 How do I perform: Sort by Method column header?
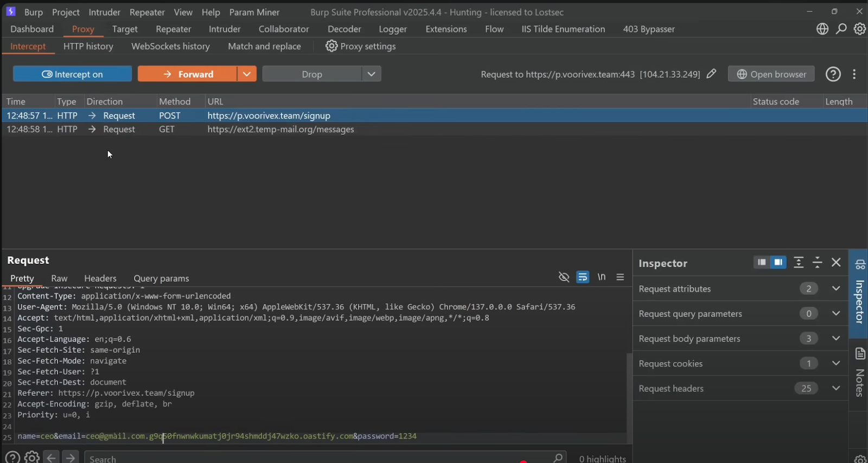(x=175, y=102)
